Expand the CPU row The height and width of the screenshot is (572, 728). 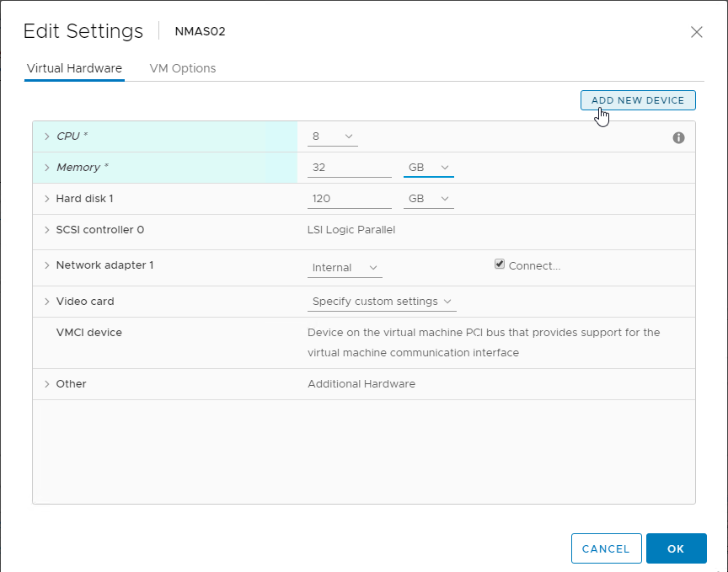(47, 136)
